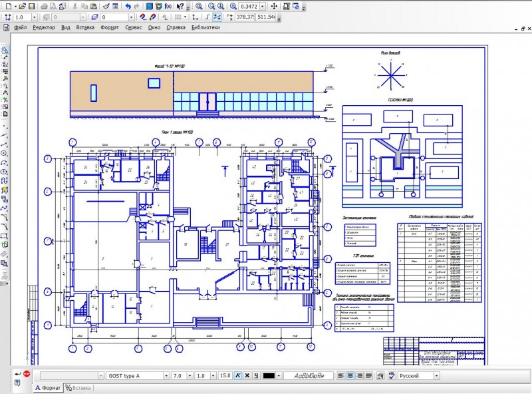
Task: Select the text designation letter A tool
Action: coord(5,93)
